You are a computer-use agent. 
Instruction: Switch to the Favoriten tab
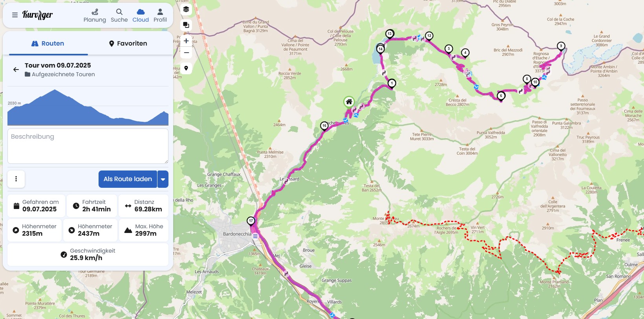click(128, 44)
